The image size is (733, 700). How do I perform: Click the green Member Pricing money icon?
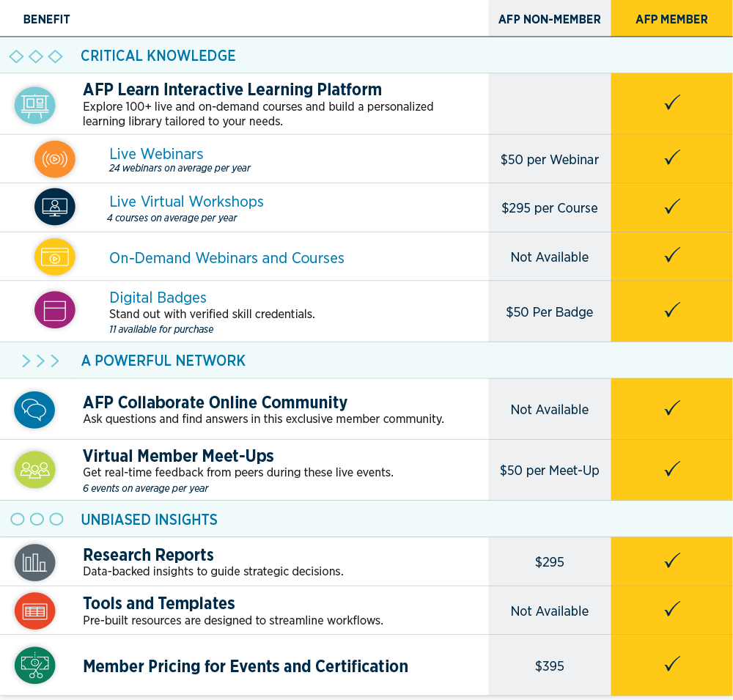click(x=34, y=666)
